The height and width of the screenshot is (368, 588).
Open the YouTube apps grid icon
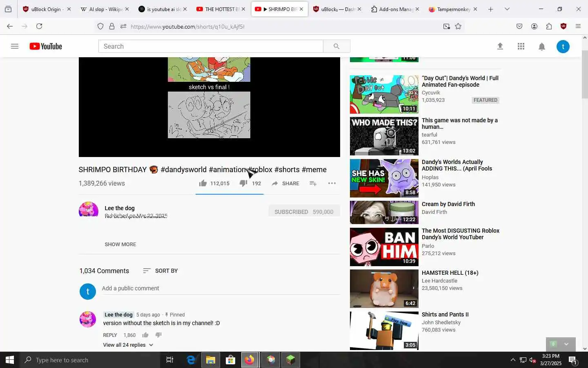click(x=521, y=46)
